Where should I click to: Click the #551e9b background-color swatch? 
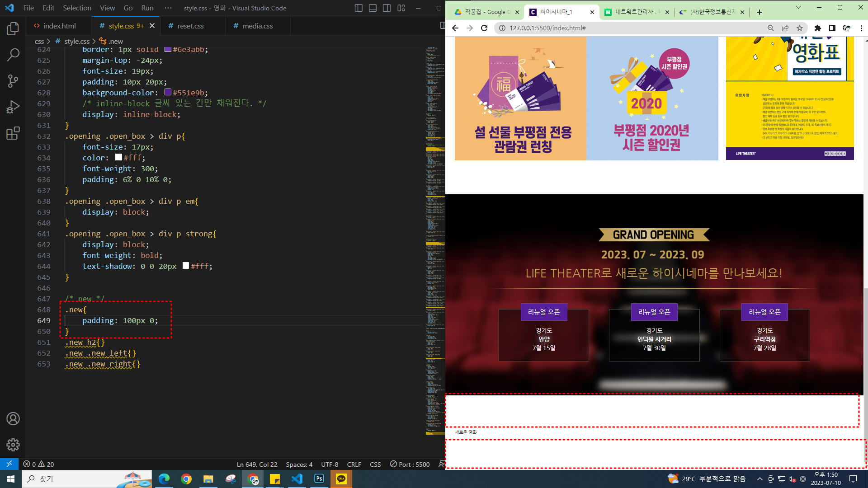point(168,92)
